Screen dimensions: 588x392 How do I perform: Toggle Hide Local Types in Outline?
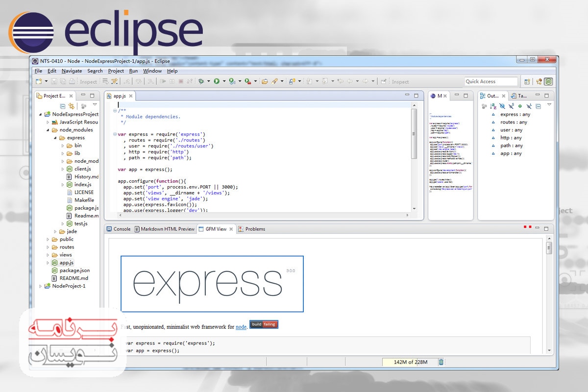click(529, 106)
